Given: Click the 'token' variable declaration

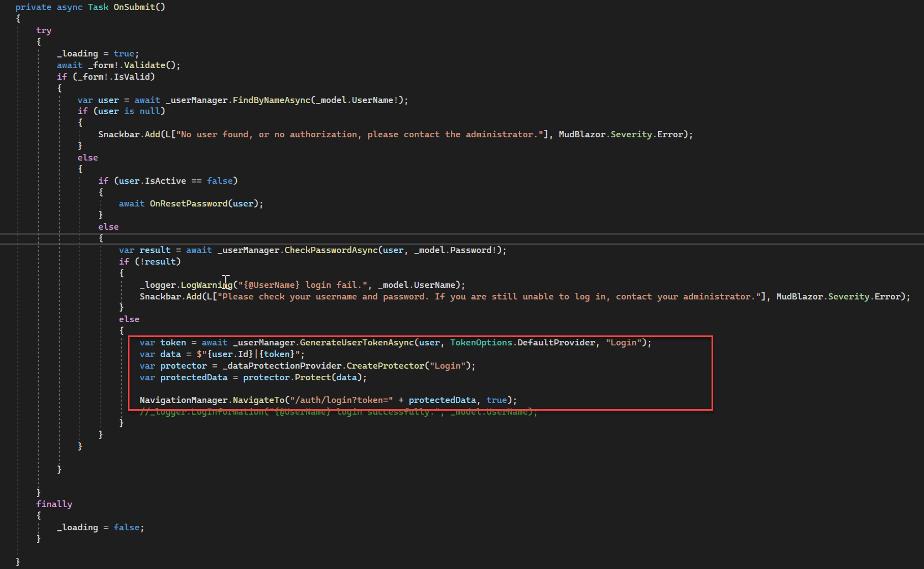Looking at the screenshot, I should coord(173,343).
